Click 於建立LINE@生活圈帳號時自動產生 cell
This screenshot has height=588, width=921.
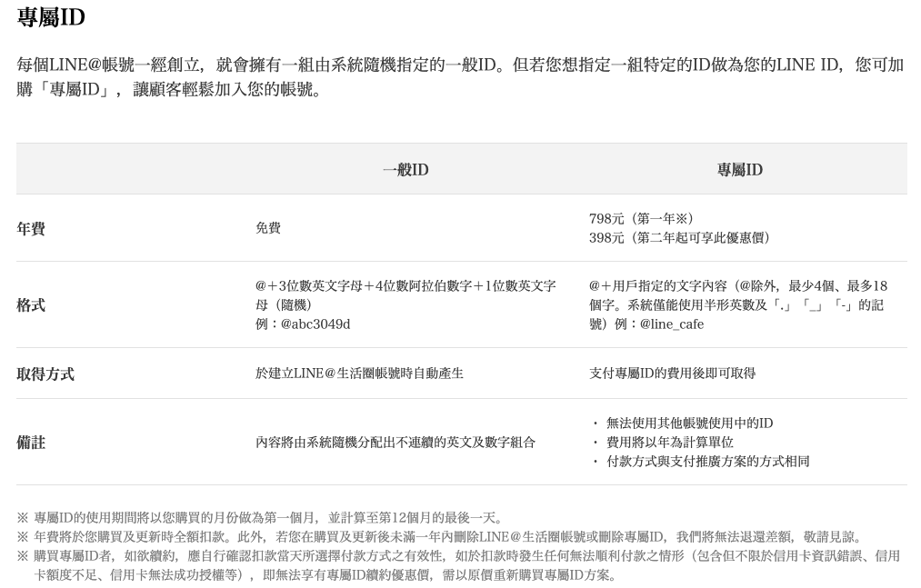click(359, 373)
